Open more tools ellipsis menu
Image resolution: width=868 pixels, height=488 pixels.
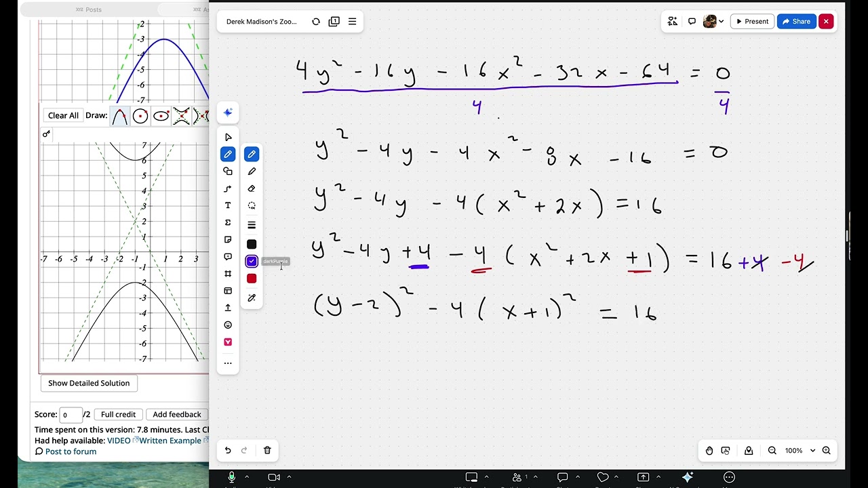228,363
